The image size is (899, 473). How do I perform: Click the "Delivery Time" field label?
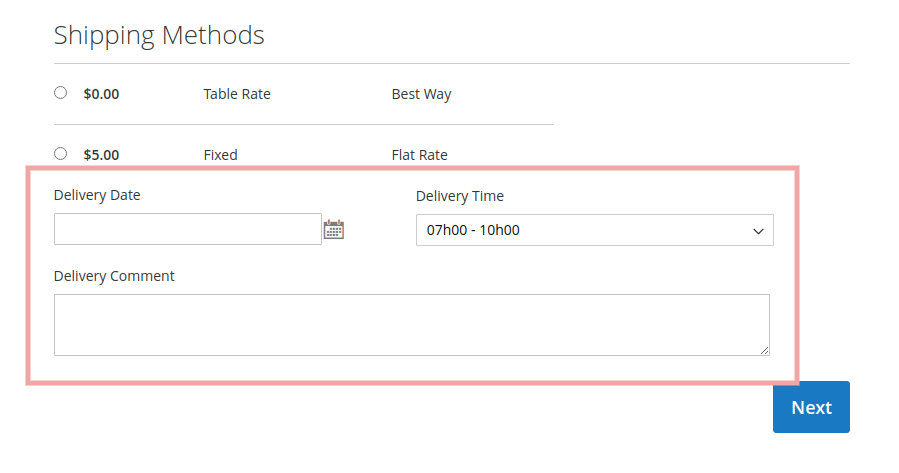(460, 196)
